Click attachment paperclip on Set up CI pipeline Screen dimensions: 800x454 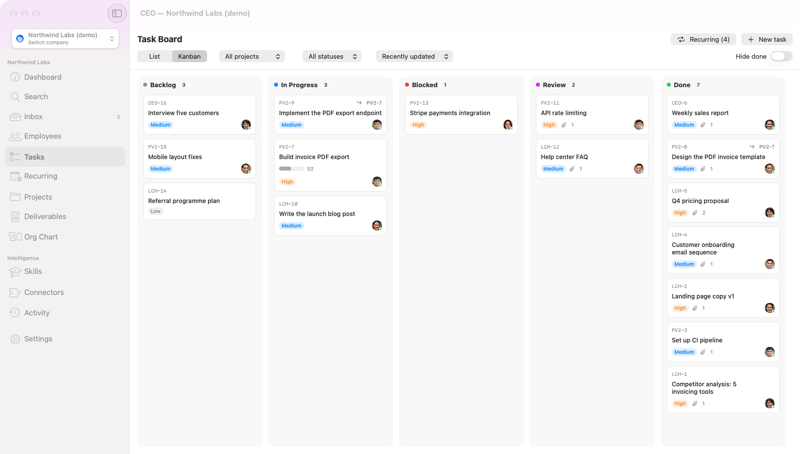pos(703,352)
